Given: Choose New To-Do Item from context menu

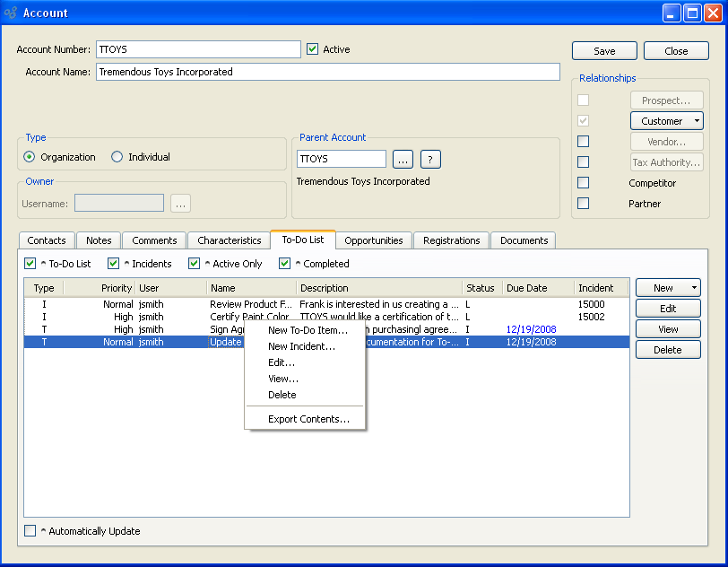Looking at the screenshot, I should [308, 330].
